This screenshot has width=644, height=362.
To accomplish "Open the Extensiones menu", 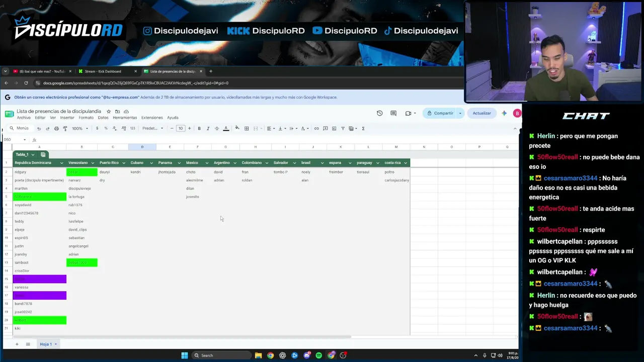I will coord(152,118).
